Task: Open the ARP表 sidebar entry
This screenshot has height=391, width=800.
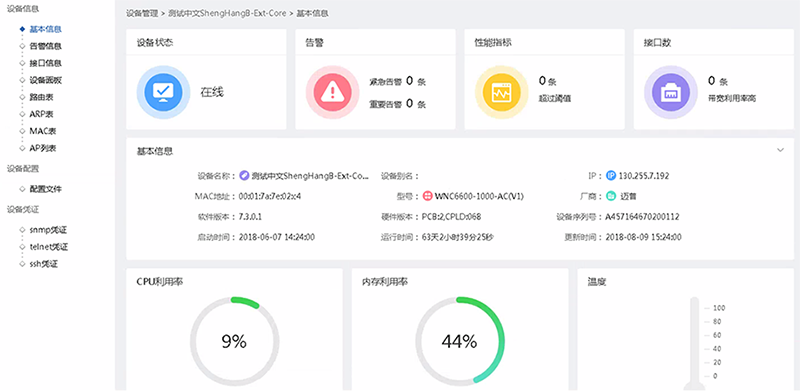Action: 41,114
